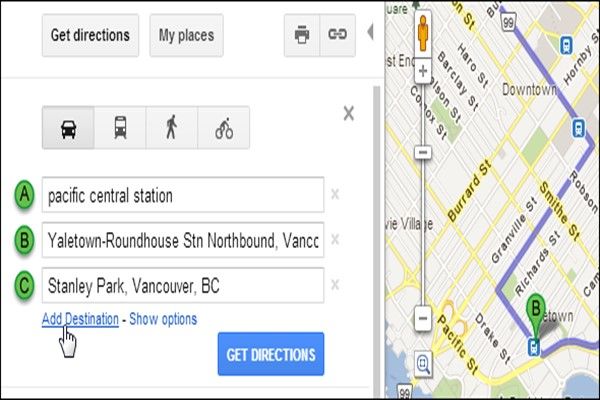Select driving mode car icon
Screen dimensions: 600x400
point(68,129)
